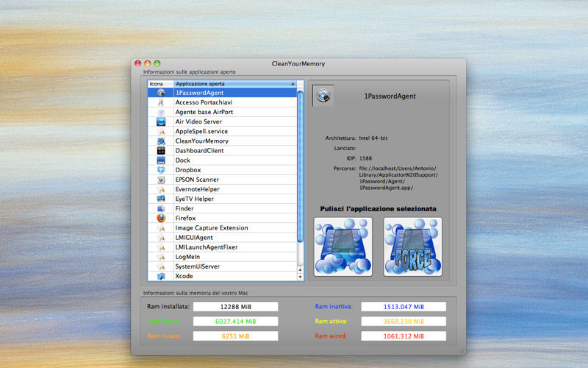Viewport: 588px width, 368px height.
Task: Select the DashboardClient row
Action: 223,151
